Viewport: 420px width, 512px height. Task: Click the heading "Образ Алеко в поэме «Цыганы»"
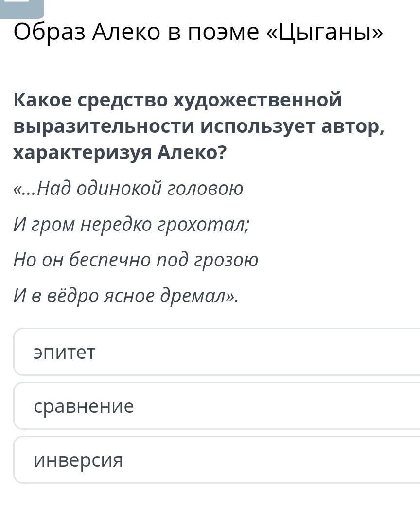[198, 32]
